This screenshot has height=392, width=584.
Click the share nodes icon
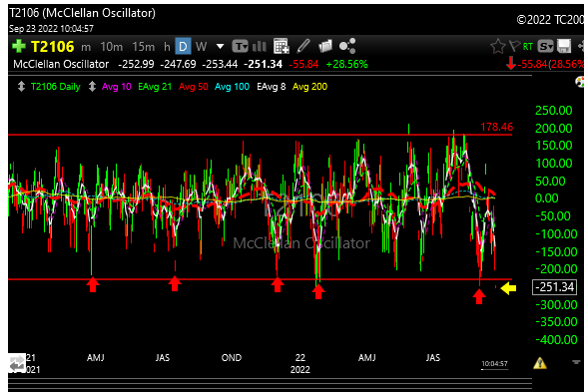tap(347, 46)
